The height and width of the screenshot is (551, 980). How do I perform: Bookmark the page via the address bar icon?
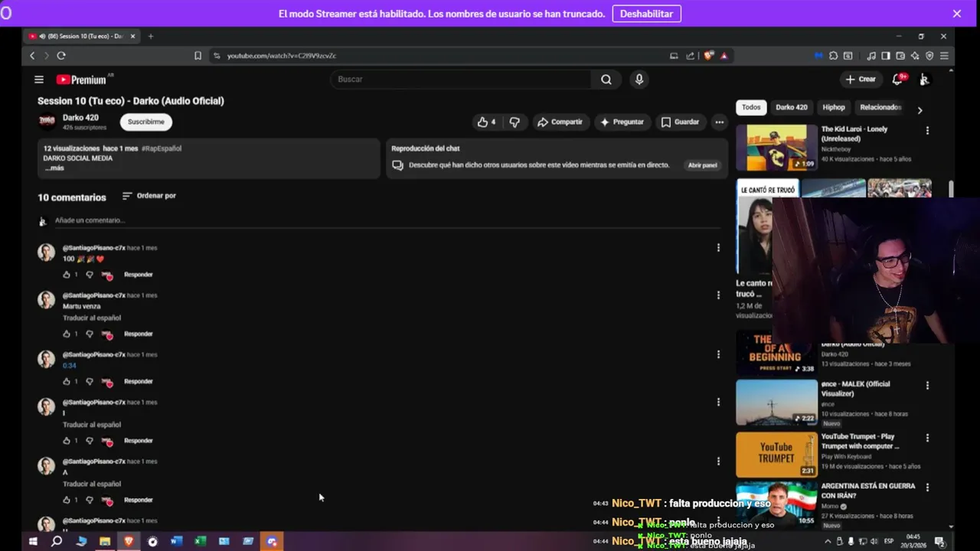[x=198, y=56]
